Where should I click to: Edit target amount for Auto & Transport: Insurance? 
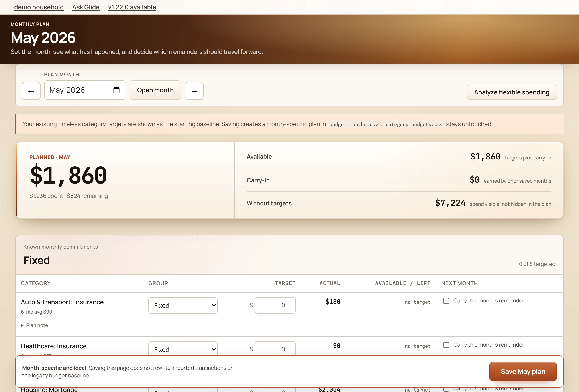coord(275,305)
